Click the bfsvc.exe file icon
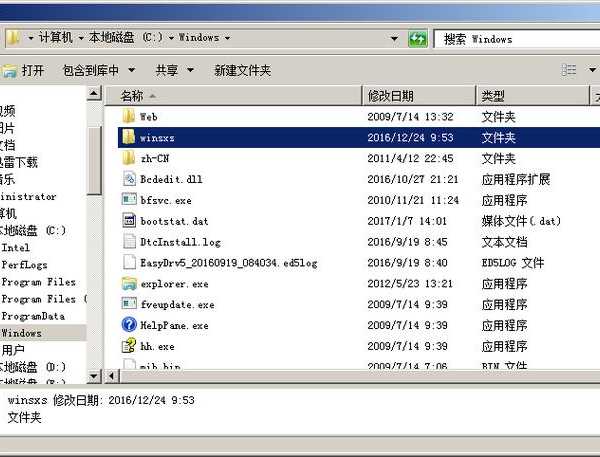Image resolution: width=600 pixels, height=457 pixels. click(x=129, y=199)
